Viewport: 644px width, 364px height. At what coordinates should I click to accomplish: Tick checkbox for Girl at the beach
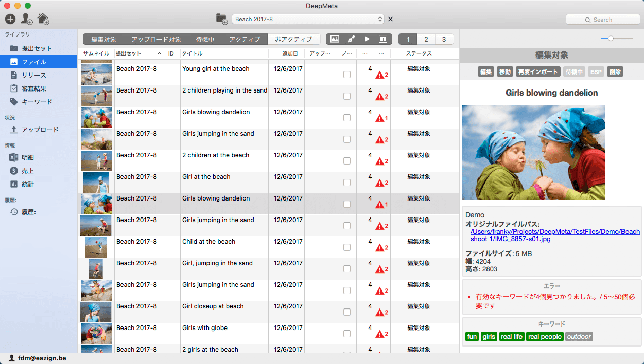(347, 183)
